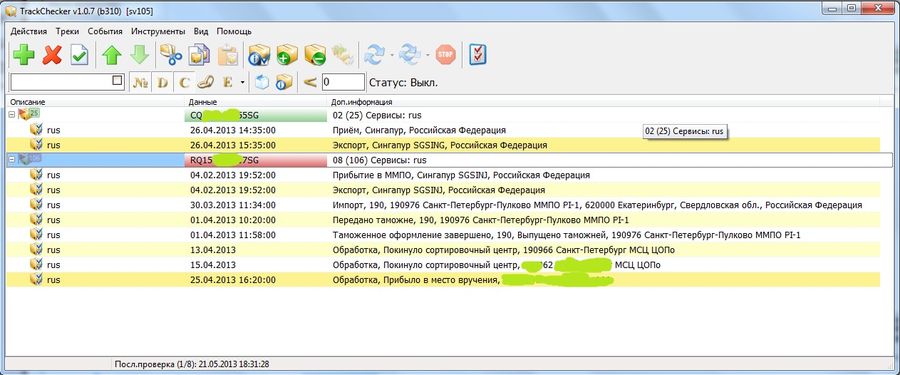The width and height of the screenshot is (900, 375).
Task: Select Прибыло в место вручения row
Action: pyautogui.click(x=443, y=280)
